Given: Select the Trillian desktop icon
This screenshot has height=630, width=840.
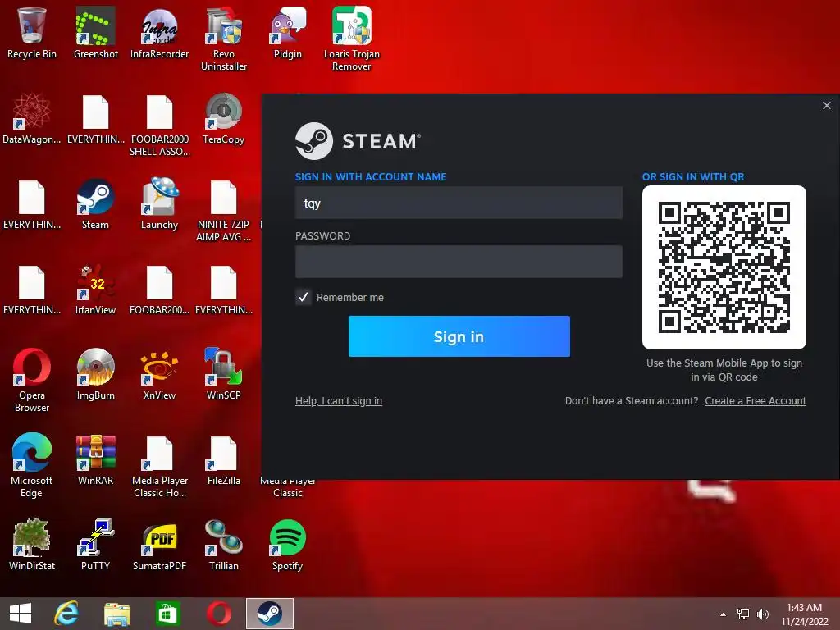Looking at the screenshot, I should pos(223,545).
